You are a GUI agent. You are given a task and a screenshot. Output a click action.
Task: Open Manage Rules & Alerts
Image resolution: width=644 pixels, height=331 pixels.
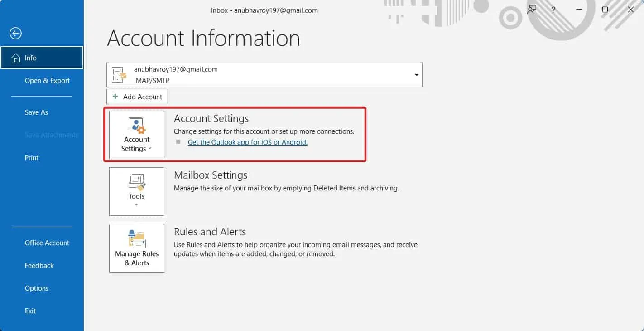click(x=137, y=248)
